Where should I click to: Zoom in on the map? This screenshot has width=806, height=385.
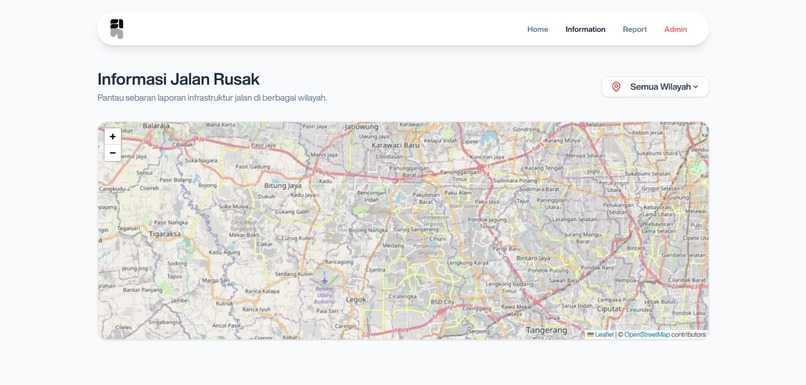click(x=113, y=137)
